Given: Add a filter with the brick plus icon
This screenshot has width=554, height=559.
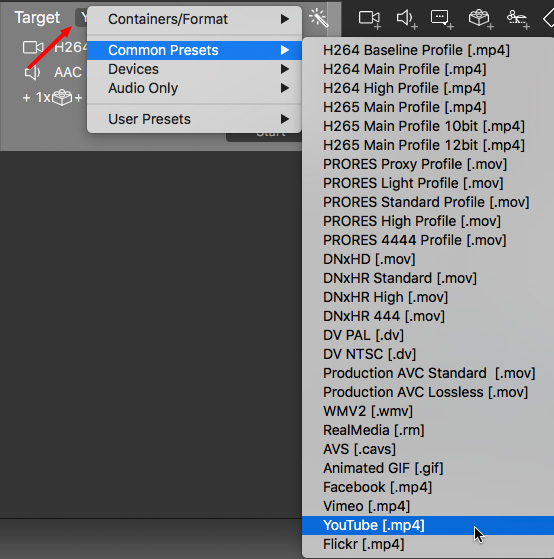Looking at the screenshot, I should point(481,19).
